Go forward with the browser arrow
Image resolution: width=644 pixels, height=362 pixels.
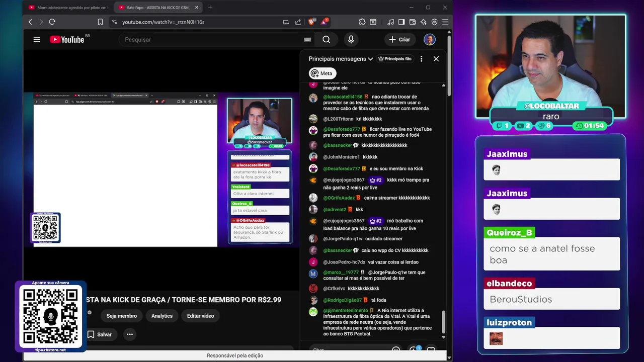click(41, 22)
